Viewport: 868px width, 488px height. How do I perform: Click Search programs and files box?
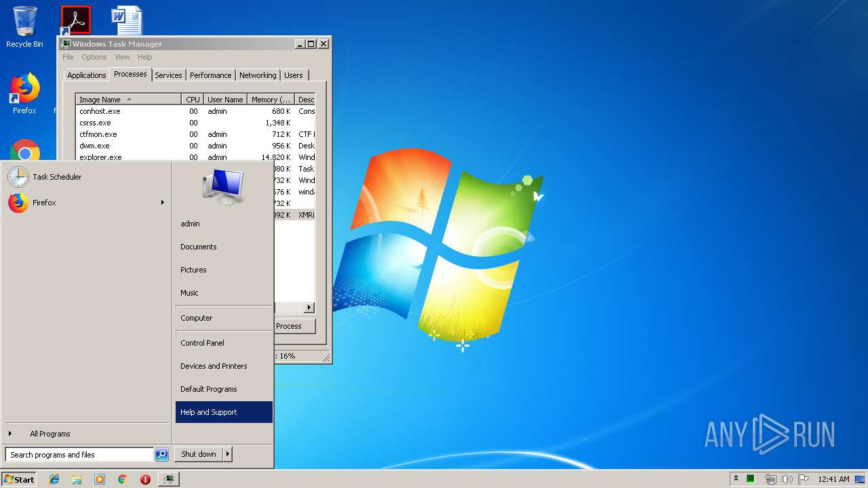pyautogui.click(x=79, y=455)
